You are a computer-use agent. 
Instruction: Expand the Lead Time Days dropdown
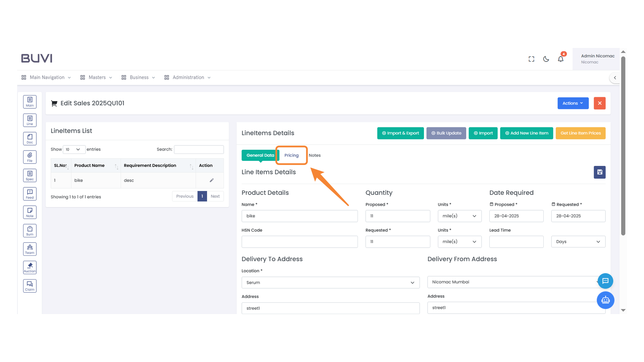click(578, 242)
